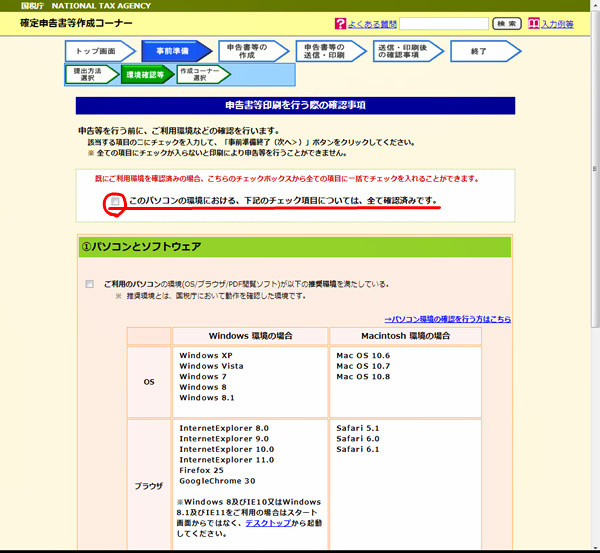Select the 終了 step
600x553 pixels.
pyautogui.click(x=485, y=51)
